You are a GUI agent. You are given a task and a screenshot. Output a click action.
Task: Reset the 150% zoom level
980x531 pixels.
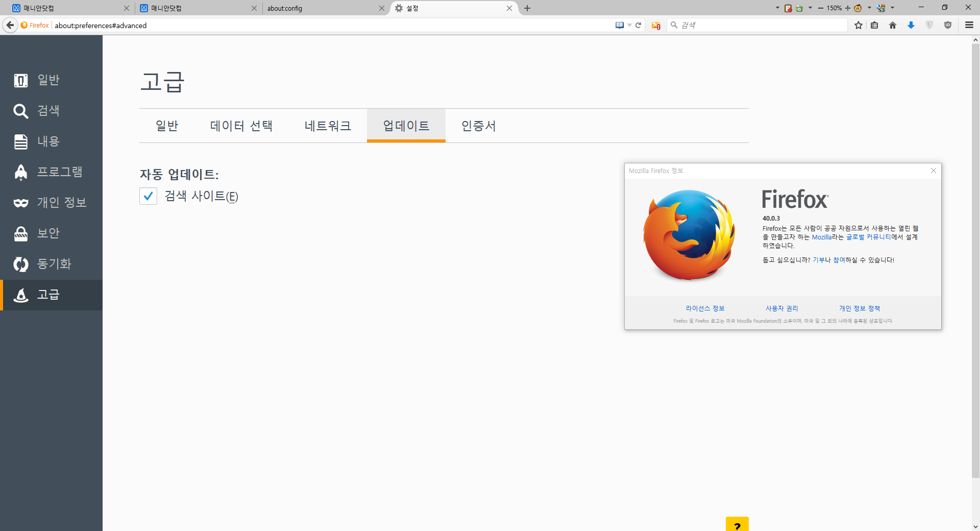pos(834,8)
